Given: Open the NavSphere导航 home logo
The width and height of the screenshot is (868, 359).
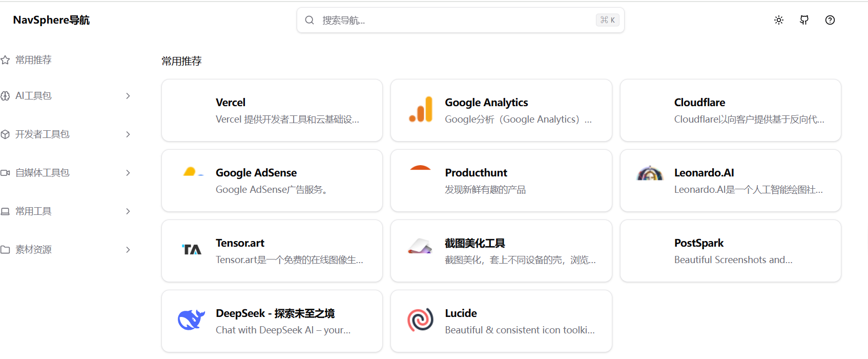Looking at the screenshot, I should click(51, 20).
